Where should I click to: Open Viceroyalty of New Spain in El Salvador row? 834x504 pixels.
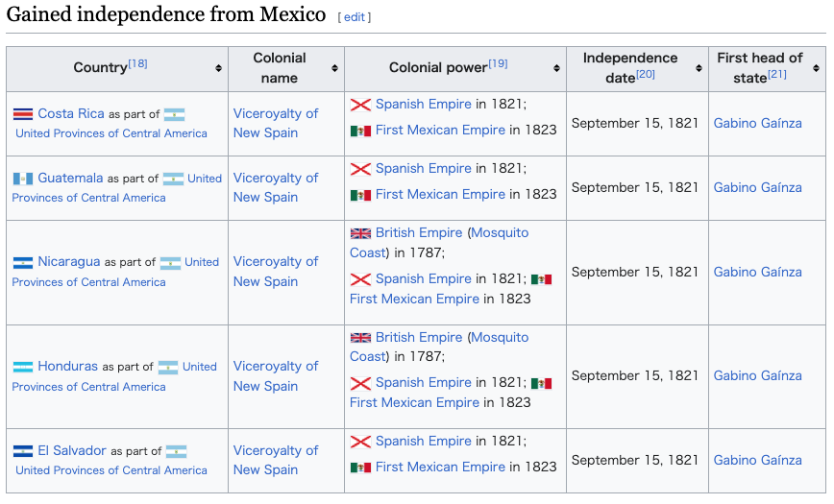point(276,460)
